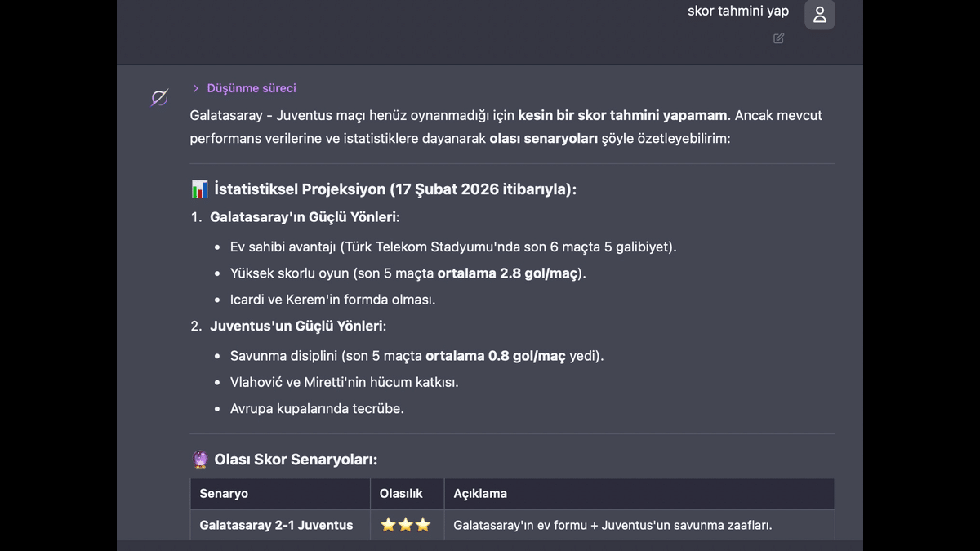Click the İstatistiksel Projeksiyon heading
Image resolution: width=980 pixels, height=551 pixels.
point(395,189)
